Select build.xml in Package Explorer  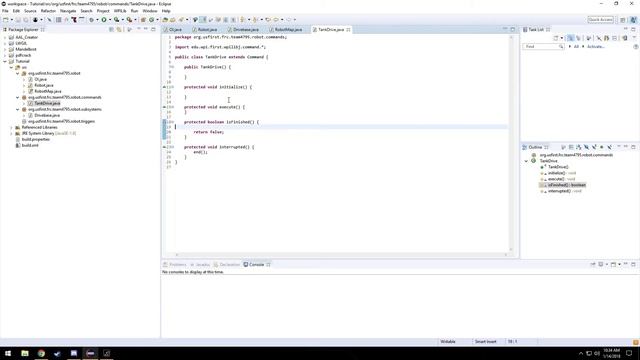[30, 145]
